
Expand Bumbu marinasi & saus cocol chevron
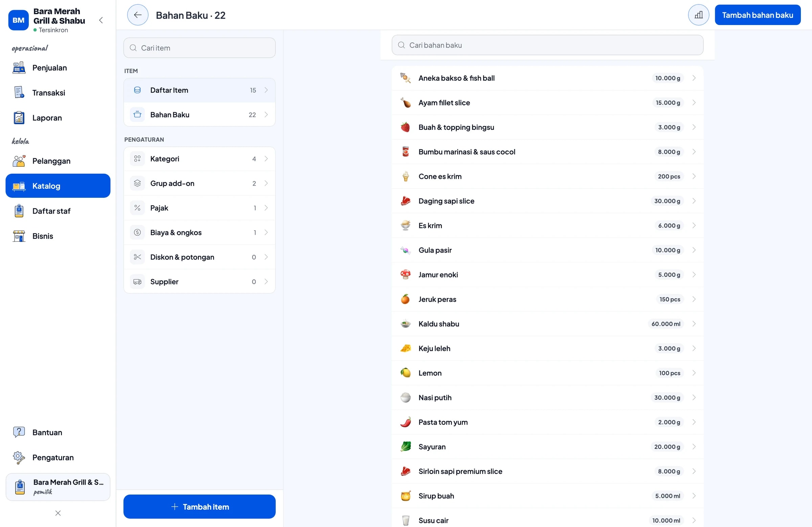(x=694, y=152)
